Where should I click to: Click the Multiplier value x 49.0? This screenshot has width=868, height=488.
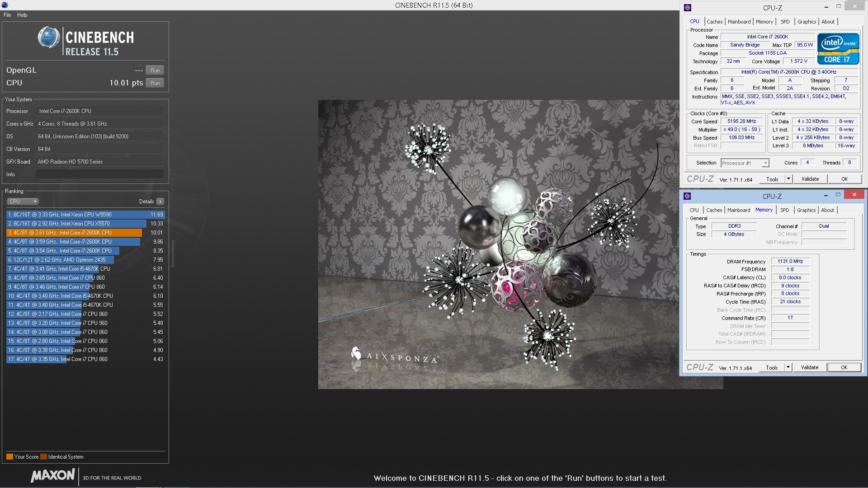click(x=742, y=130)
